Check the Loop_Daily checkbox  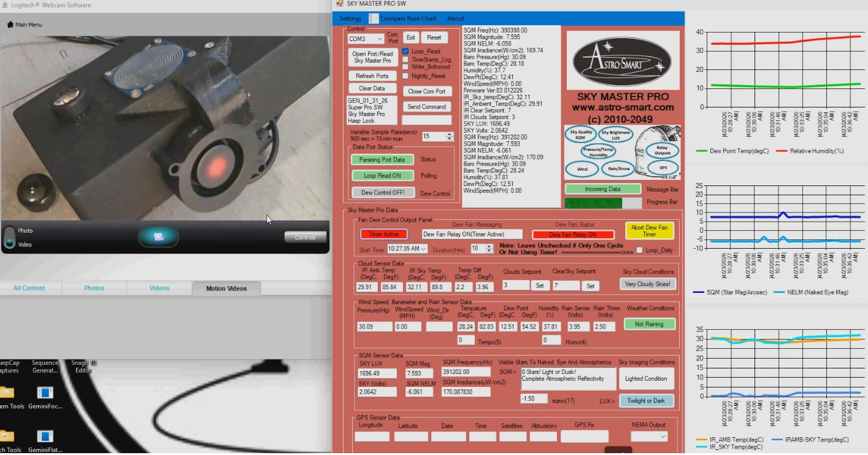tap(640, 250)
